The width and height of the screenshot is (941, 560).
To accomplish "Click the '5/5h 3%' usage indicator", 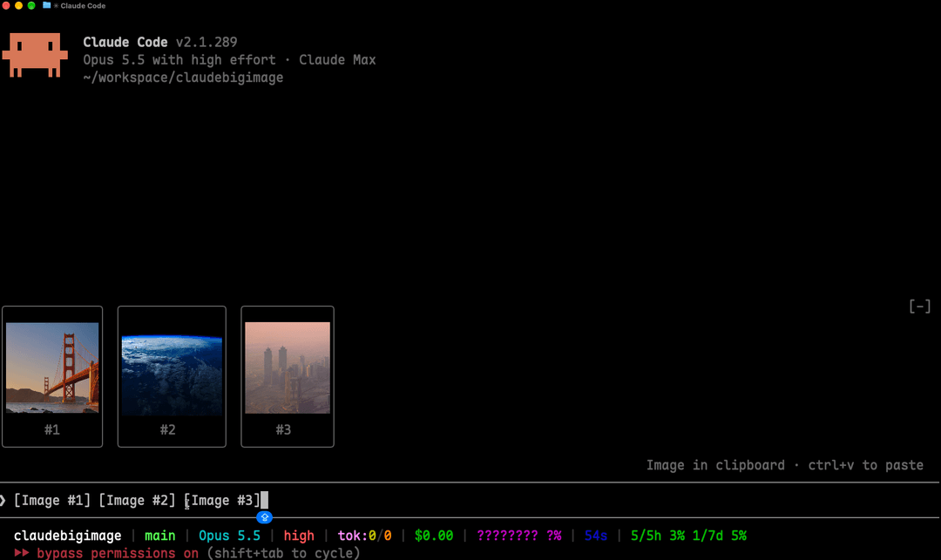I will (x=658, y=536).
